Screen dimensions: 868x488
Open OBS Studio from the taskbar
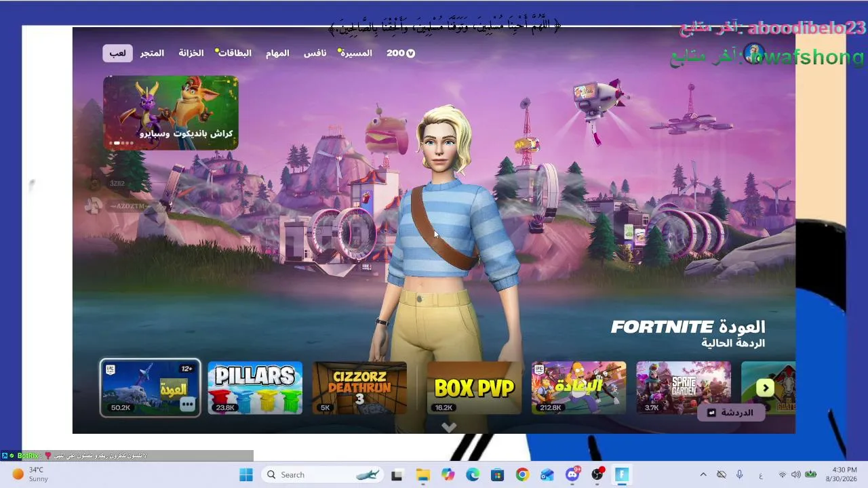click(x=597, y=474)
